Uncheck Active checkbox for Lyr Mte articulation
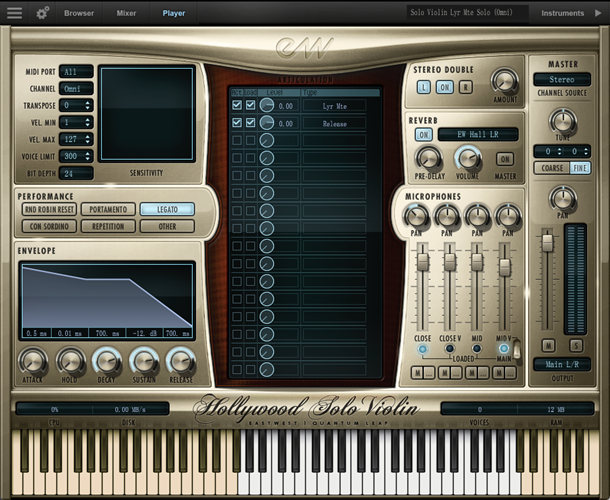610x500 pixels. click(237, 105)
